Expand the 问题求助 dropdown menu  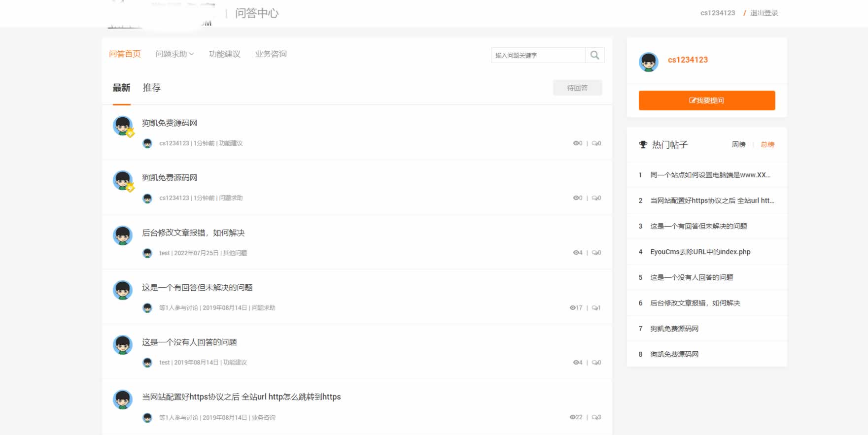tap(174, 54)
